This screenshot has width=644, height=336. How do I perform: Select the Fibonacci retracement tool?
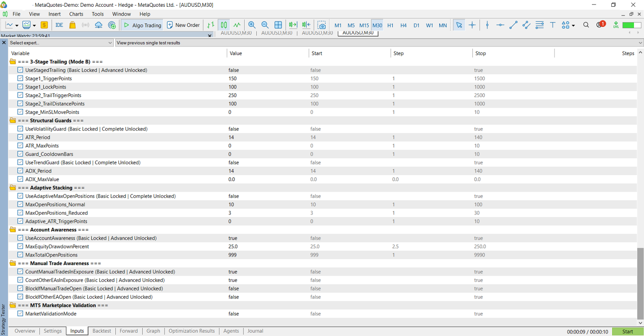point(540,25)
